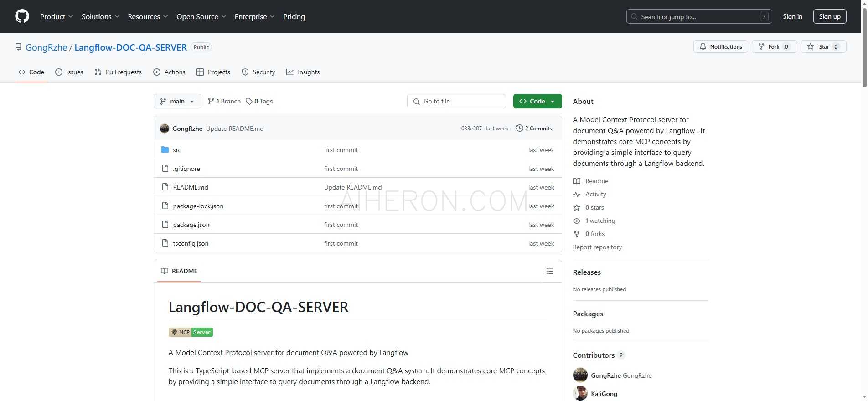
Task: Open the Packages section heading
Action: (x=588, y=314)
